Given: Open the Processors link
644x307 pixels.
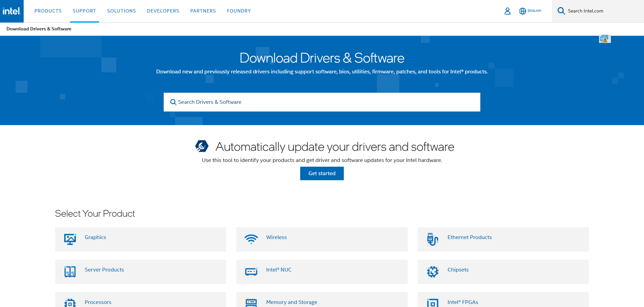Looking at the screenshot, I should (98, 302).
